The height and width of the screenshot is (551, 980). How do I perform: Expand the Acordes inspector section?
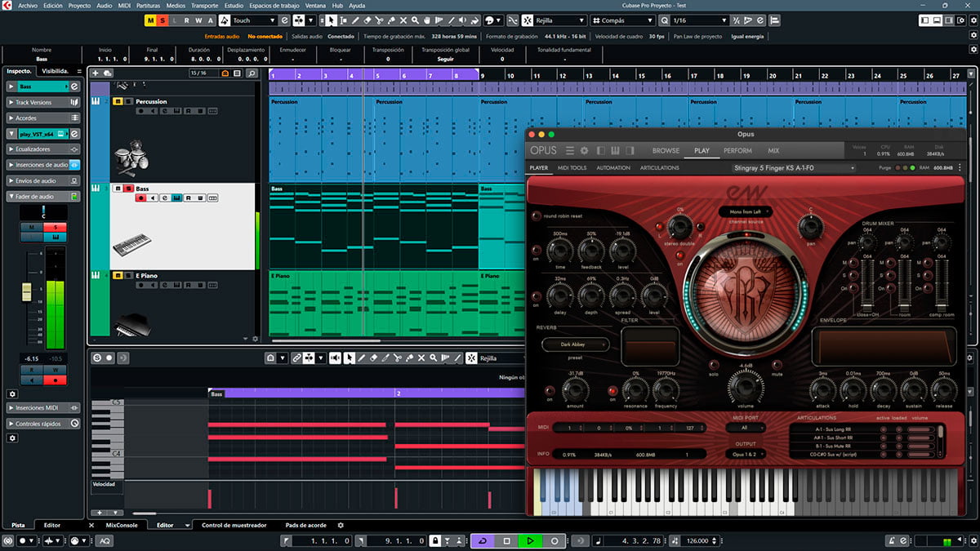pos(43,118)
